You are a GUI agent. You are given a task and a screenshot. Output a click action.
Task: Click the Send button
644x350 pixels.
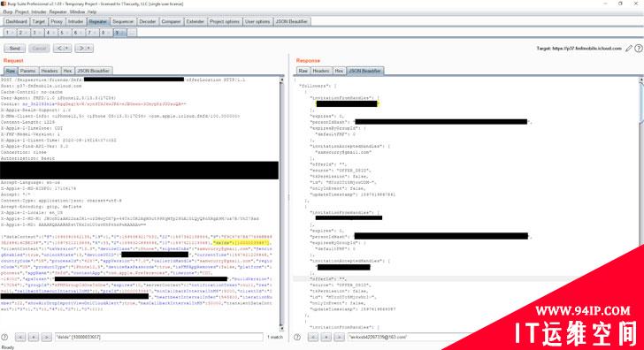pyautogui.click(x=15, y=49)
